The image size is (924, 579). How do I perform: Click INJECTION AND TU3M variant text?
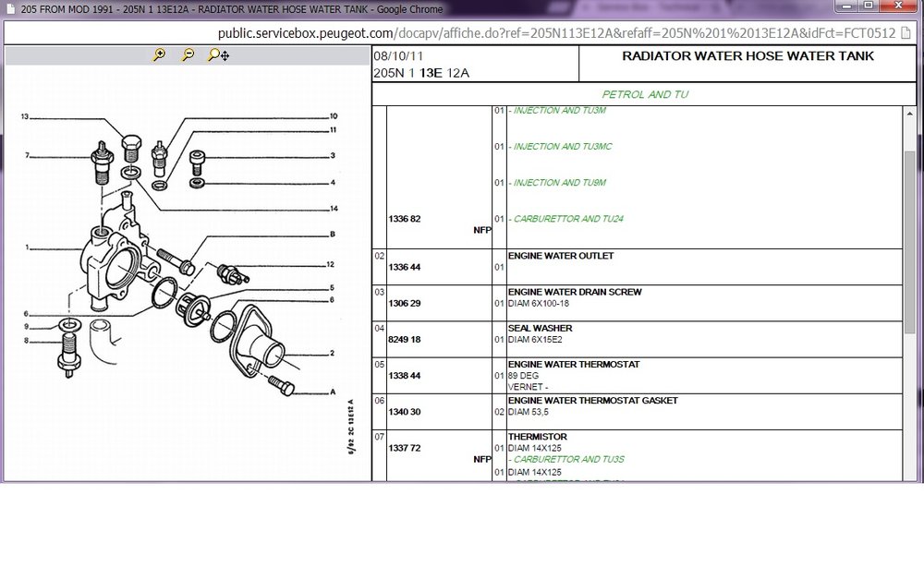coord(557,110)
